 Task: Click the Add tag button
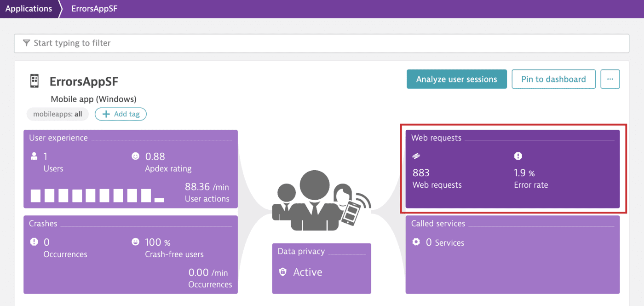coord(121,114)
